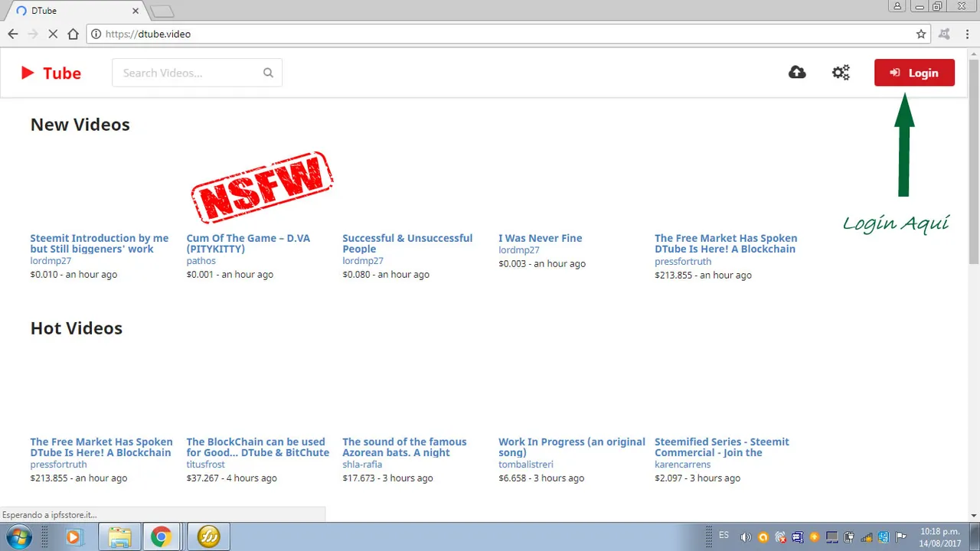Click the red Login button
Image resolution: width=980 pixels, height=551 pixels.
(914, 73)
